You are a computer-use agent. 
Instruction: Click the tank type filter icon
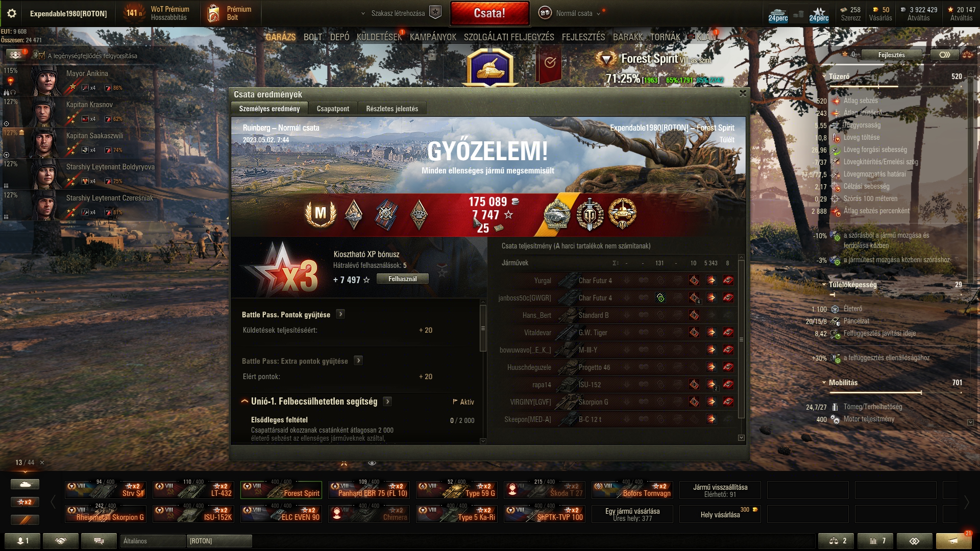point(25,484)
